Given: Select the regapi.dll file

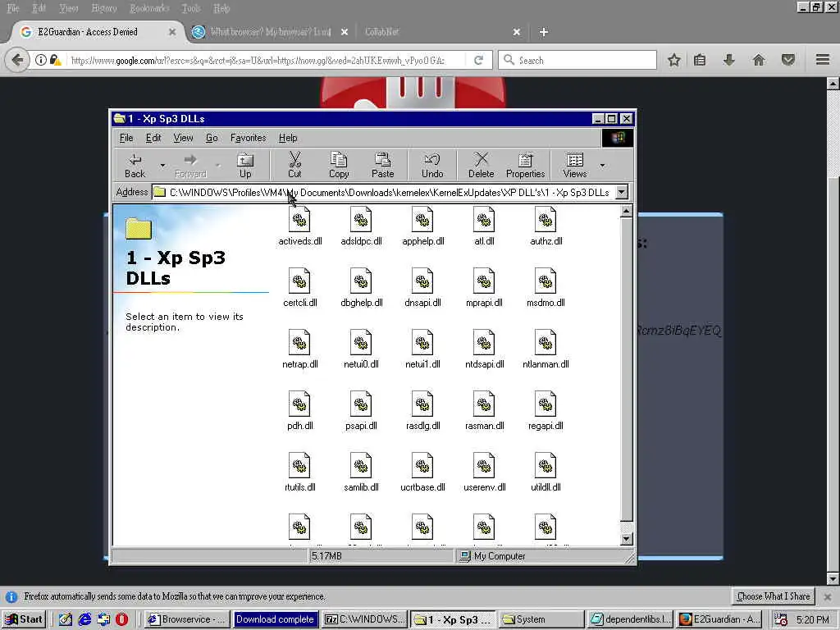Looking at the screenshot, I should tap(546, 411).
